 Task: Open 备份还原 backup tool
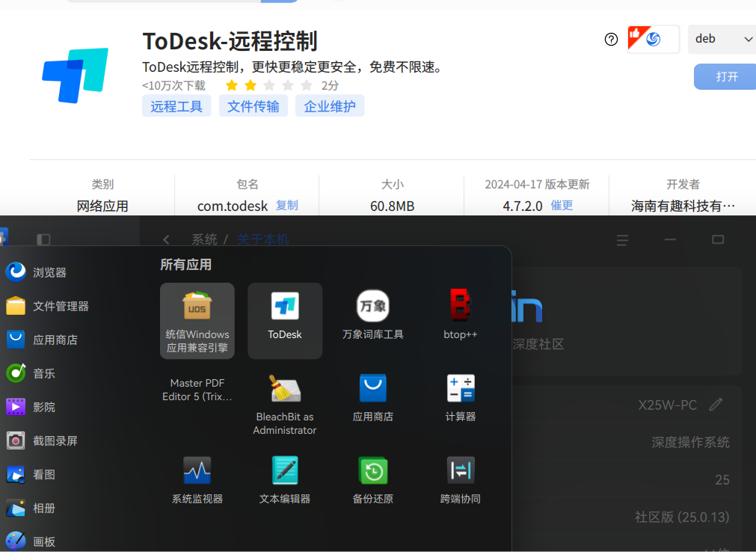click(x=372, y=479)
